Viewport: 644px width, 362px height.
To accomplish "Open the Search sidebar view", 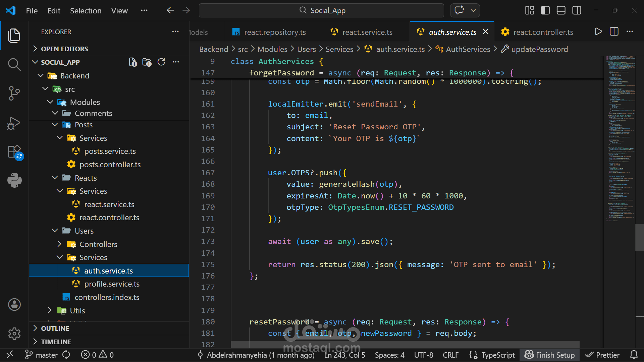I will 14,64.
